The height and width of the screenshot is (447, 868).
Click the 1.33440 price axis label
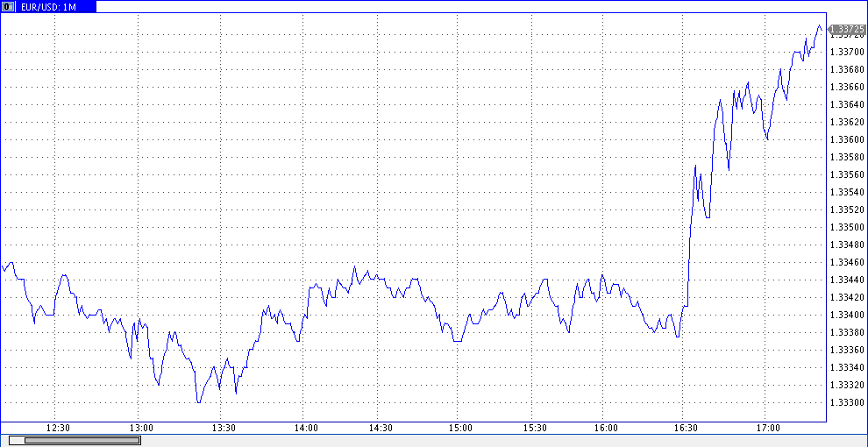pos(848,280)
